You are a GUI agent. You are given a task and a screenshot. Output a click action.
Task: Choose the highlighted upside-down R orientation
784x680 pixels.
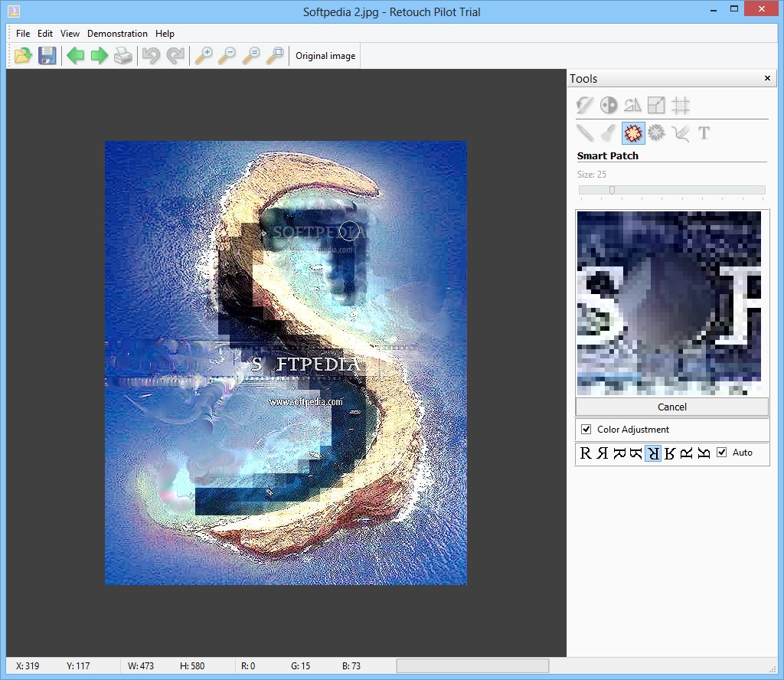tap(653, 453)
